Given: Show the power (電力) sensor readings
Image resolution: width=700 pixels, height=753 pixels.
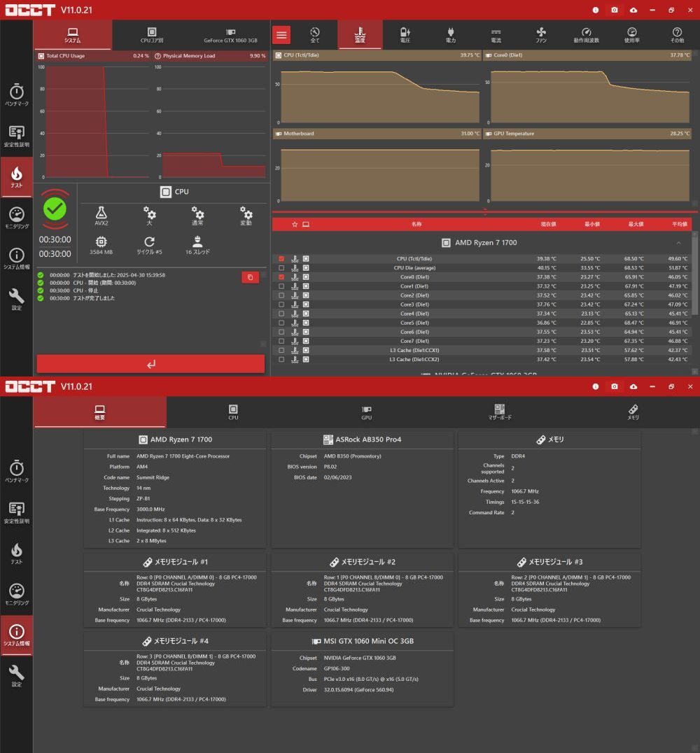Looking at the screenshot, I should [450, 34].
